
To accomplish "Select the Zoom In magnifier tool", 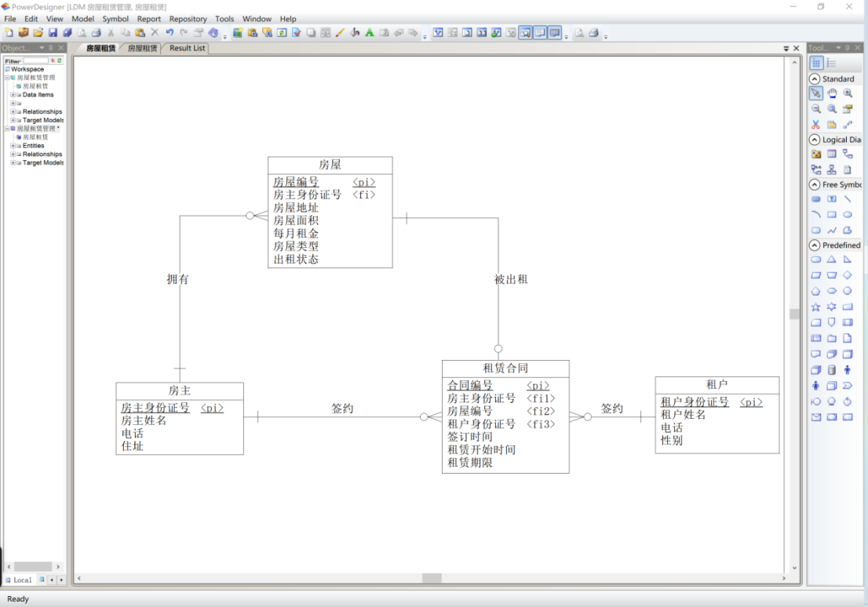I will pos(848,93).
